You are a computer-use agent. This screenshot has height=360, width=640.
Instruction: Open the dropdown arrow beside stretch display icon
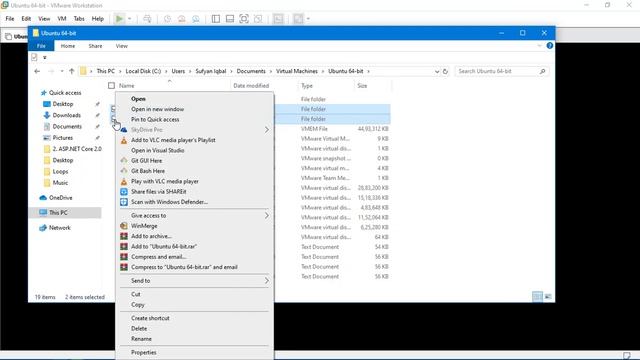coord(308,19)
